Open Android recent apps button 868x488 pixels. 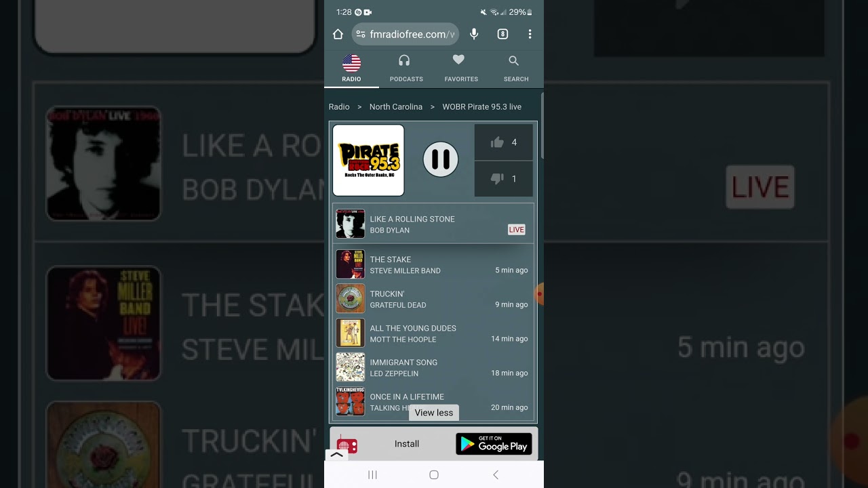tap(372, 475)
